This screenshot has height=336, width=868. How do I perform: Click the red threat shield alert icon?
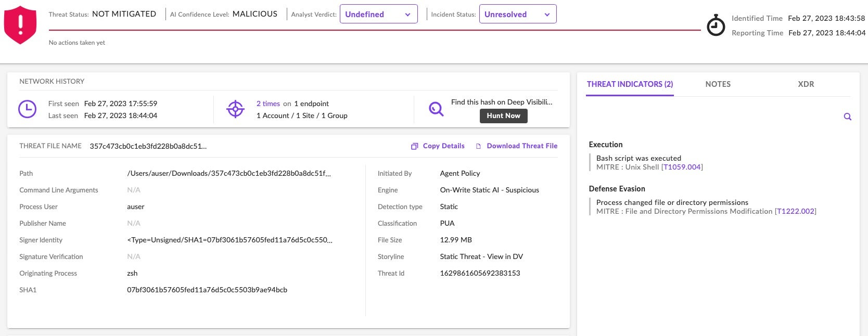[x=20, y=25]
